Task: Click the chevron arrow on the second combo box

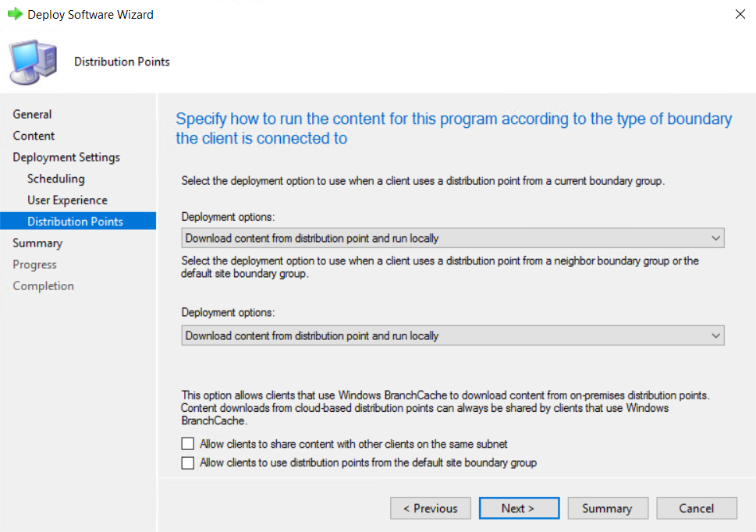Action: coord(715,335)
